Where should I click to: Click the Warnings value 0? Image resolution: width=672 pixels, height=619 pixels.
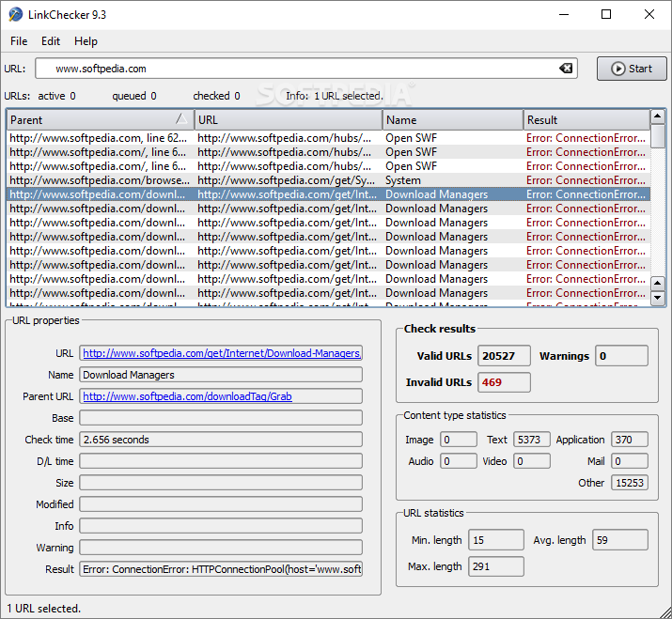click(x=621, y=356)
